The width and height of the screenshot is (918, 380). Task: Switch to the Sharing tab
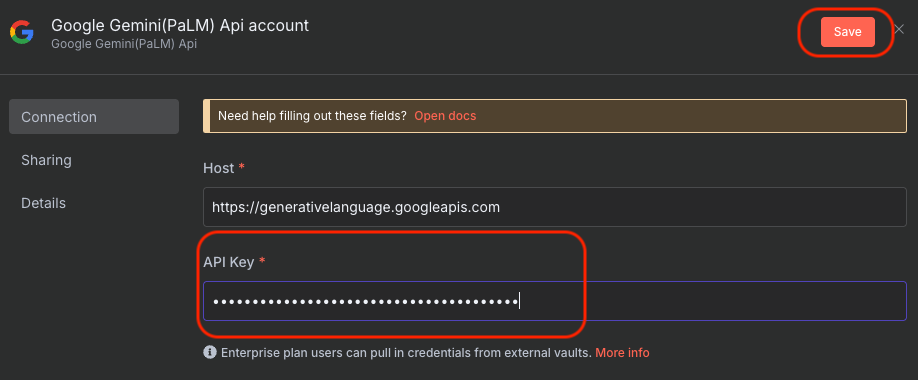[46, 160]
